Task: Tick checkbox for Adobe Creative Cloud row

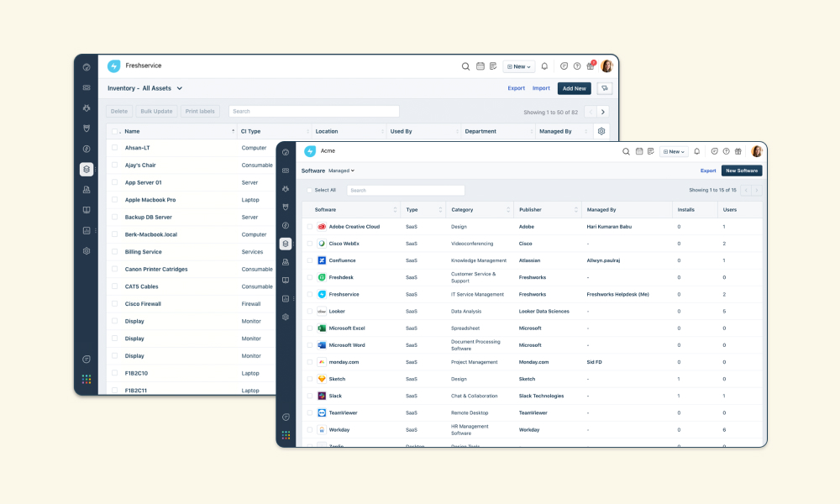Action: 310,227
